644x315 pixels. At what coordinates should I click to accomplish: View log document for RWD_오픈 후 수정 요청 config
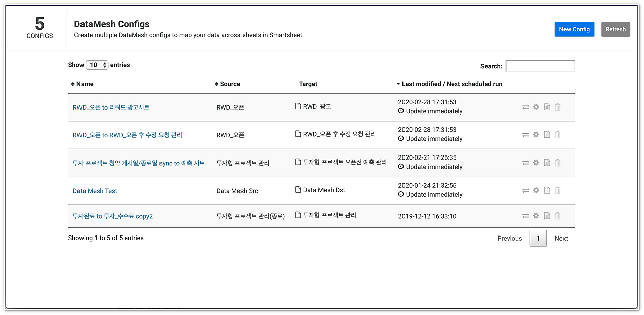click(x=547, y=135)
